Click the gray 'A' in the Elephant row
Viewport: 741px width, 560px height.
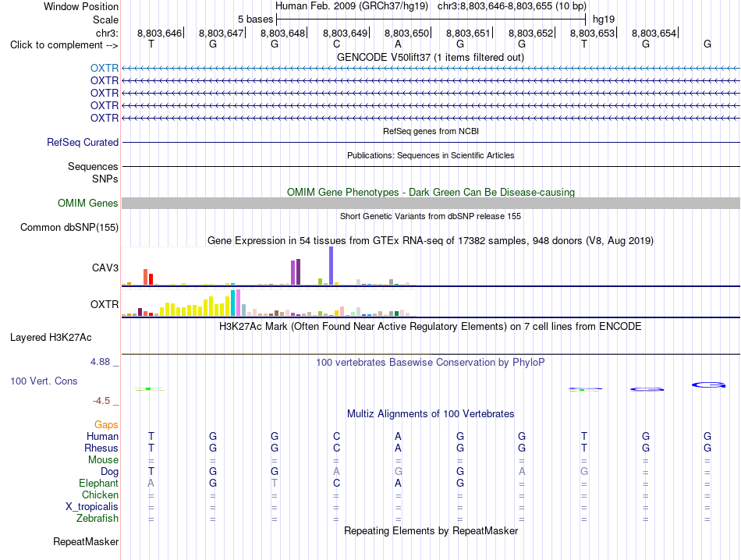tap(151, 483)
